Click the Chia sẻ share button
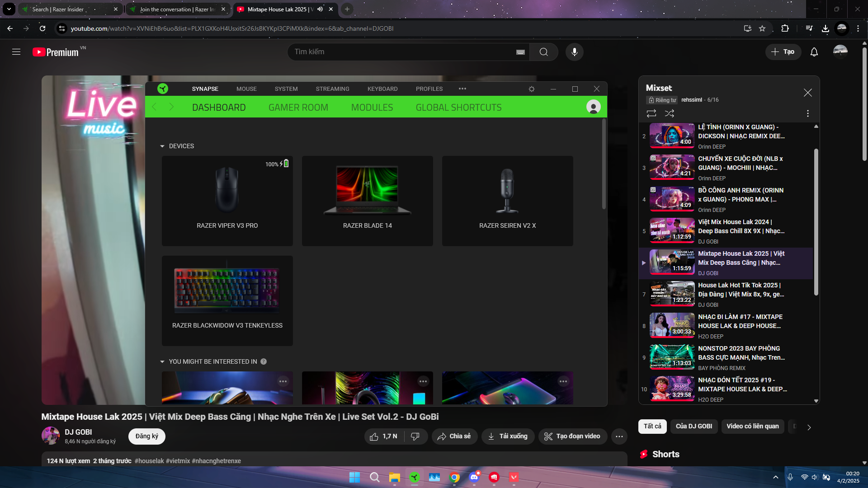Screen dimensions: 868x488 coord(454,436)
